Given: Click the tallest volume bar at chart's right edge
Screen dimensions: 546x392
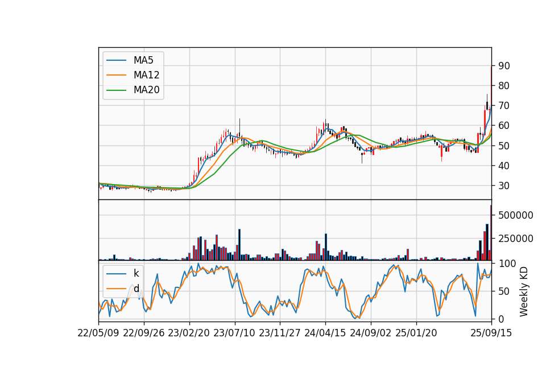Looking at the screenshot, I should [x=491, y=233].
